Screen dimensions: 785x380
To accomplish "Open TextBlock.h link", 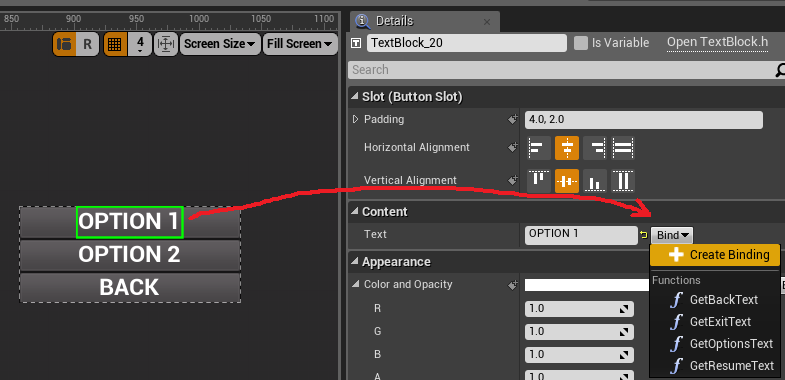I will click(717, 42).
